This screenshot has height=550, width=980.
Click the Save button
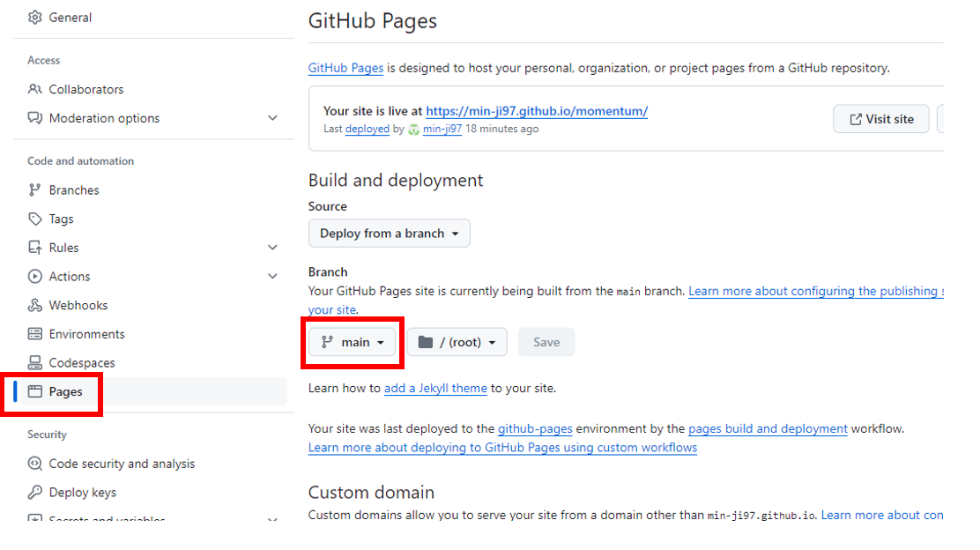point(546,342)
